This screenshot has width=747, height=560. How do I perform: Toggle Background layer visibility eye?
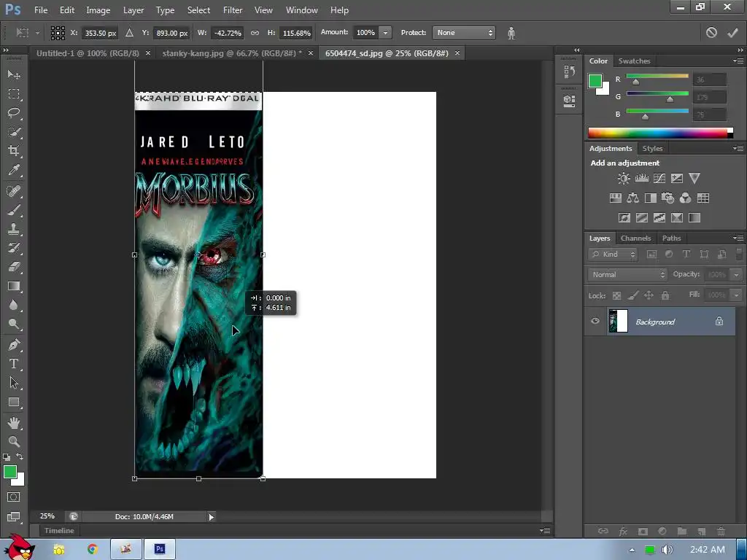click(595, 321)
